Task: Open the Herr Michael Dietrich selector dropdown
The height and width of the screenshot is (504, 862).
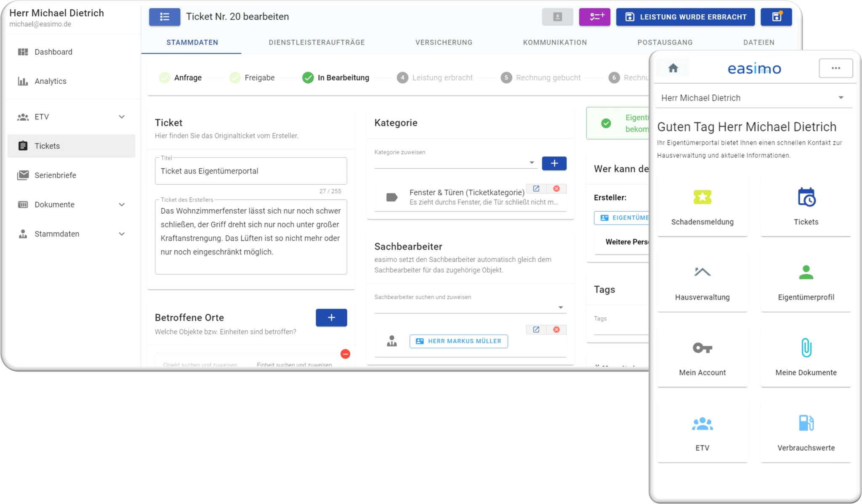Action: (753, 97)
